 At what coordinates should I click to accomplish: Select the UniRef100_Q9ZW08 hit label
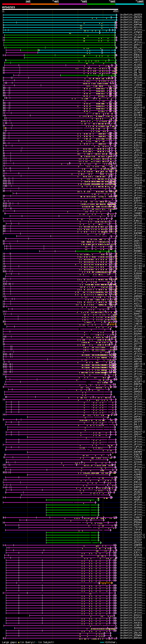tap(131, 67)
